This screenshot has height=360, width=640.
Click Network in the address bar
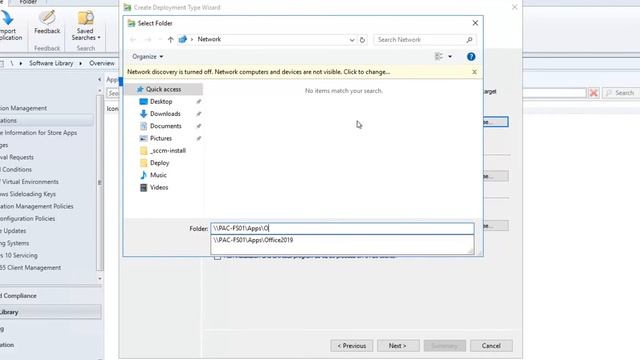tap(209, 39)
